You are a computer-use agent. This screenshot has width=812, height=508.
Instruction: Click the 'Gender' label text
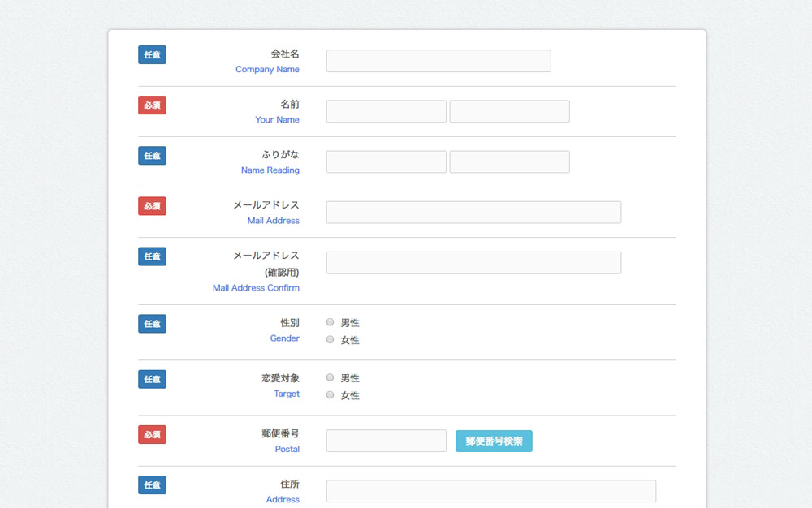284,338
